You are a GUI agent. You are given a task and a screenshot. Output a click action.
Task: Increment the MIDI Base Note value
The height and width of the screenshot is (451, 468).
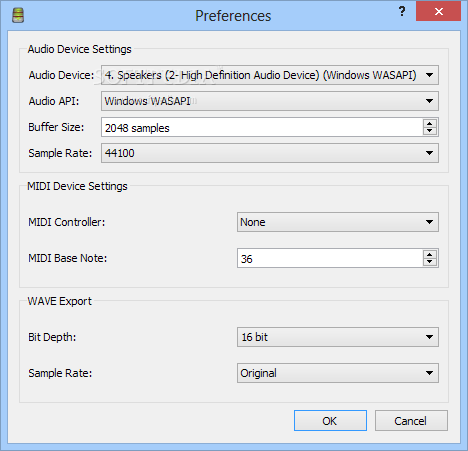pyautogui.click(x=429, y=254)
